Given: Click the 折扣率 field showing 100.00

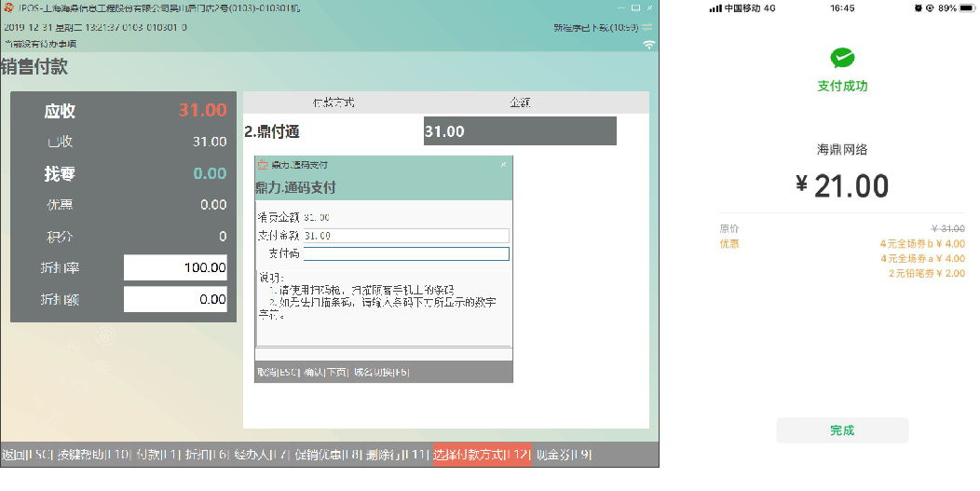Looking at the screenshot, I should click(175, 267).
